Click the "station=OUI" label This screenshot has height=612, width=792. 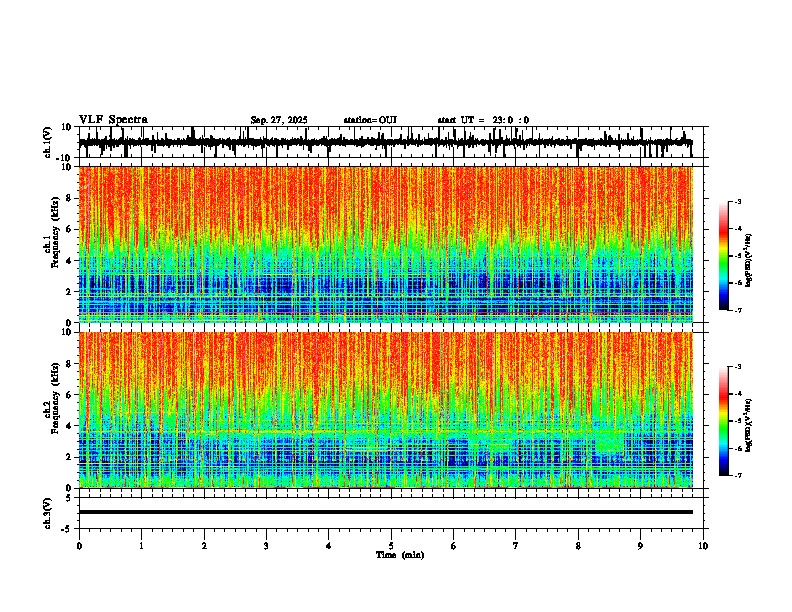pos(370,120)
